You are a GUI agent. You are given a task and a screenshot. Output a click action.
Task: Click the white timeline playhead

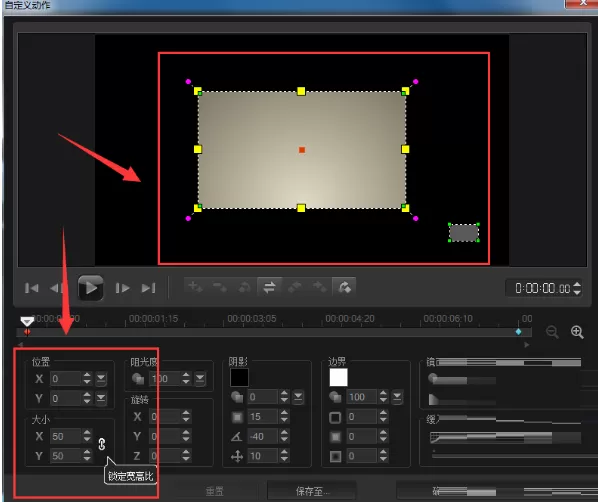click(27, 321)
